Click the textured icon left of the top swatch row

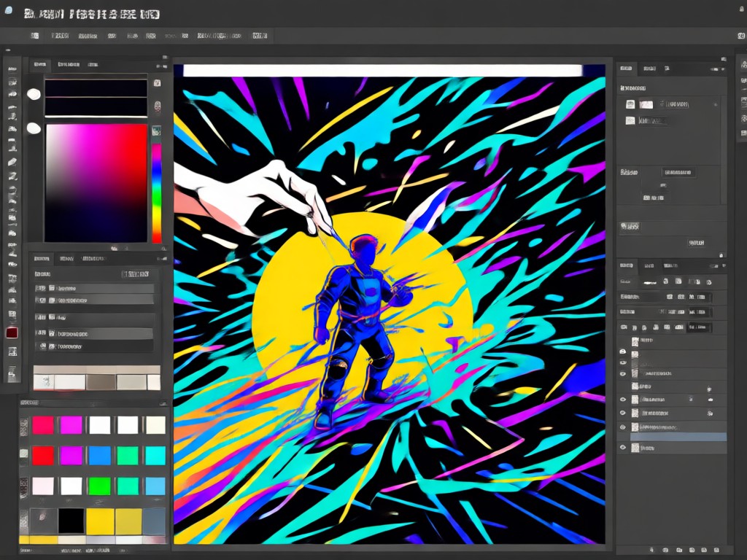click(24, 426)
